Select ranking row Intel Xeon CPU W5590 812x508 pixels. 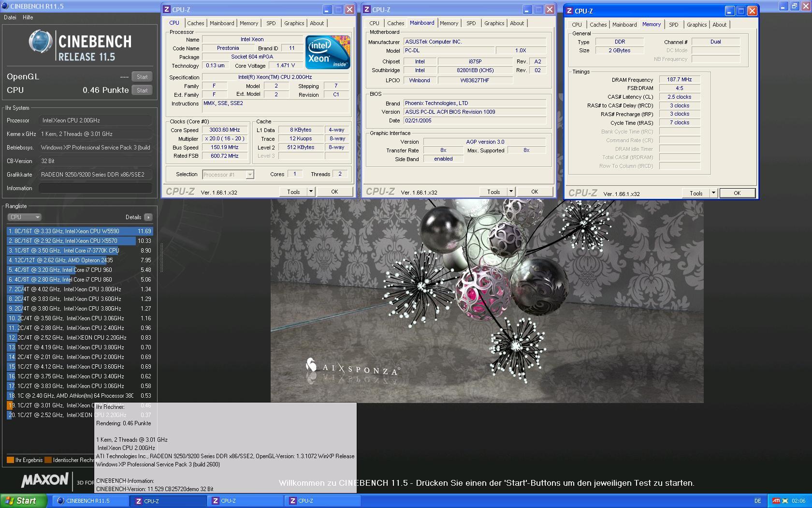coord(80,231)
